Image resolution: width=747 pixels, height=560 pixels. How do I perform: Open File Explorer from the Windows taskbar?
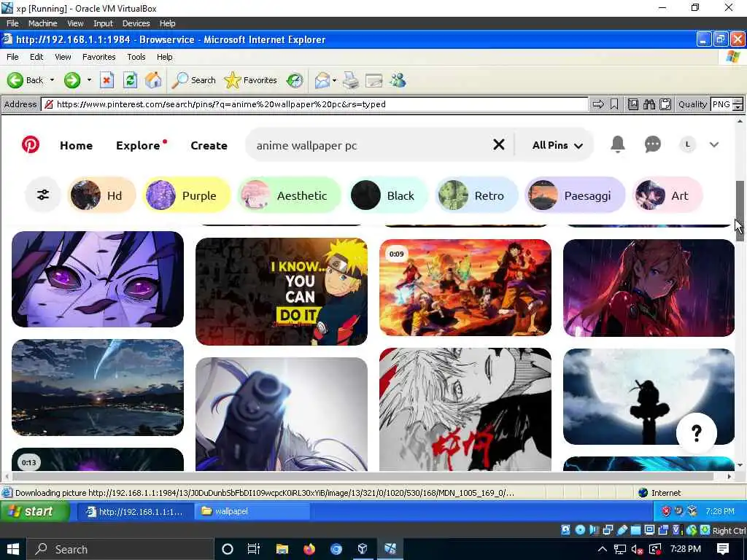coord(282,549)
